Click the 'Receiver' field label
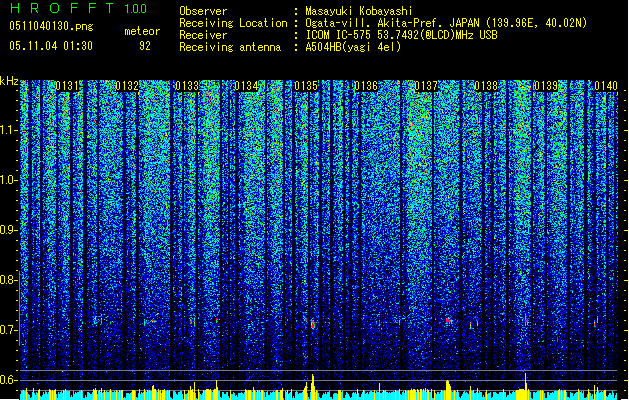The width and height of the screenshot is (629, 400). pos(203,35)
